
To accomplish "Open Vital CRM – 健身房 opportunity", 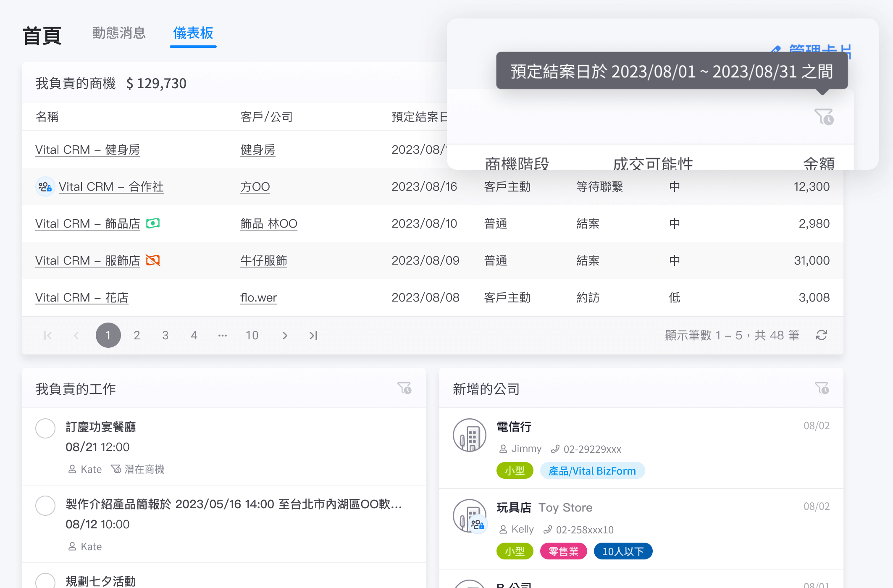I will [87, 150].
